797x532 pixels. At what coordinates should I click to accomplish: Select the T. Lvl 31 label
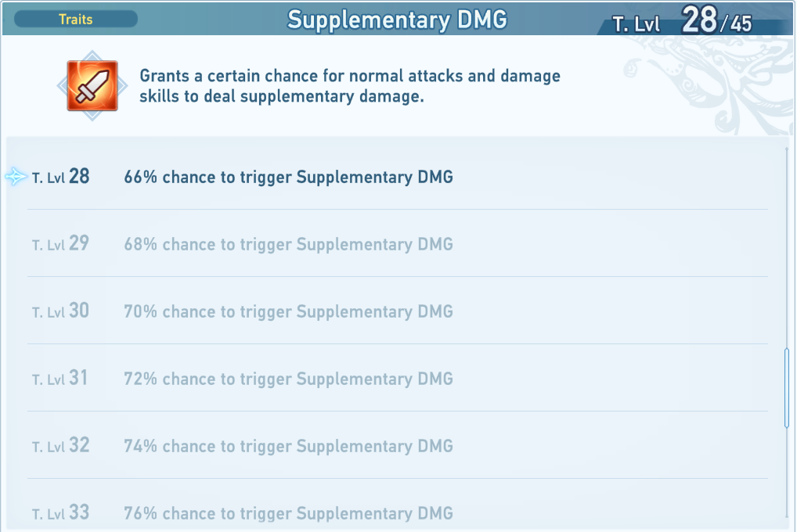[x=61, y=379]
